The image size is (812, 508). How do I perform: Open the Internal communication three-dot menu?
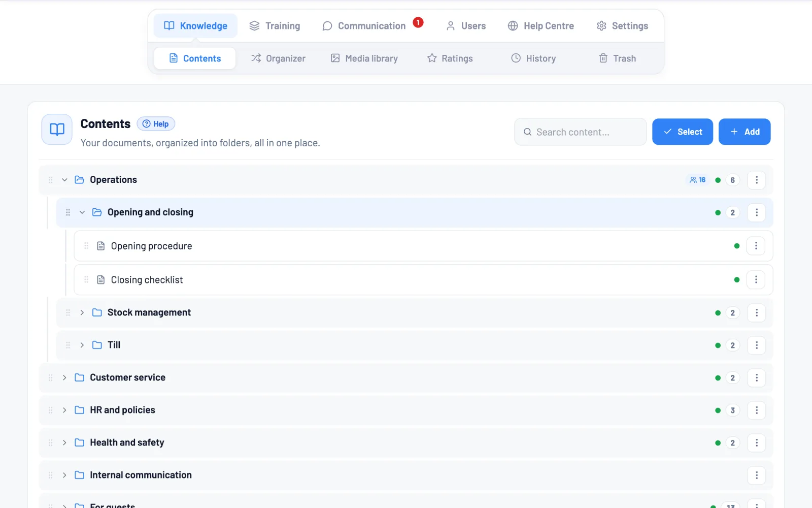pos(756,475)
